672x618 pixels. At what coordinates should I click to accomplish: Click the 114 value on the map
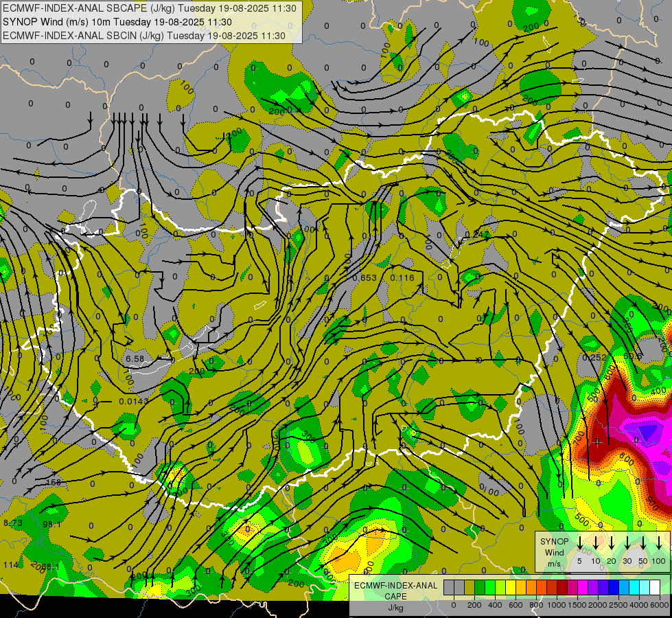[11, 565]
